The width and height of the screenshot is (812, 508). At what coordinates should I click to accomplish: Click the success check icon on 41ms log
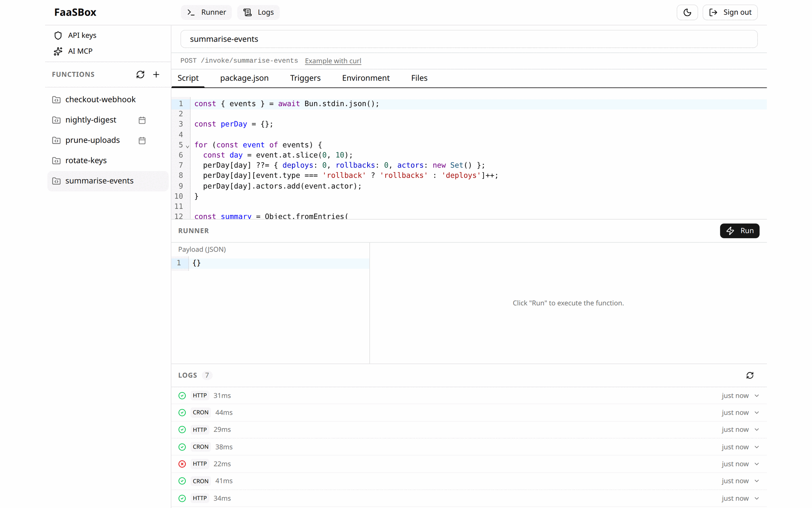coord(182,481)
